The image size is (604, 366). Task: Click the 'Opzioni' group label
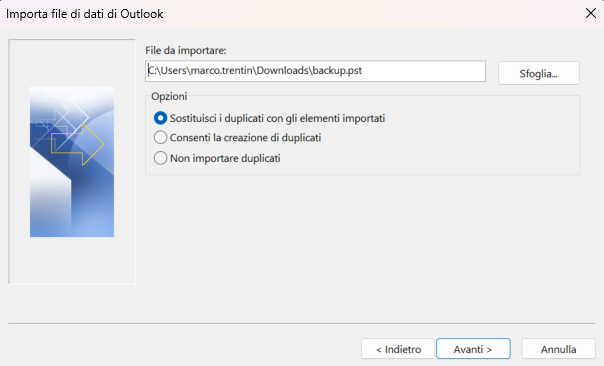click(169, 96)
